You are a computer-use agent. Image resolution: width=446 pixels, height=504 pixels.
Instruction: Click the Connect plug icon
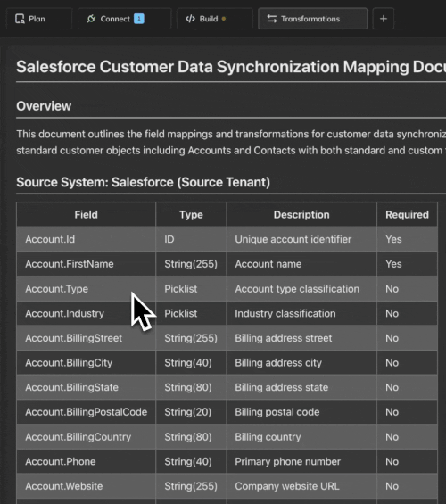[91, 19]
